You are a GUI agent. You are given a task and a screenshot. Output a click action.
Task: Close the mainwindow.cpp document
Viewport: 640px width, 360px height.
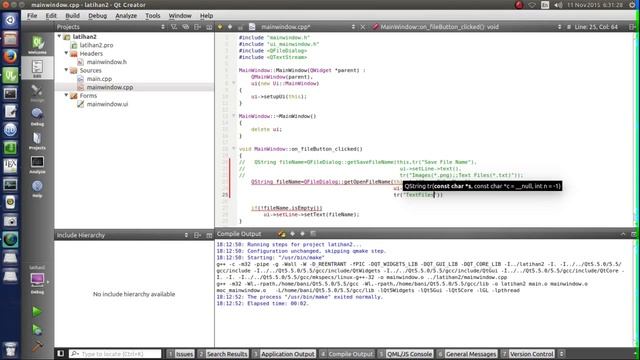pyautogui.click(x=362, y=27)
